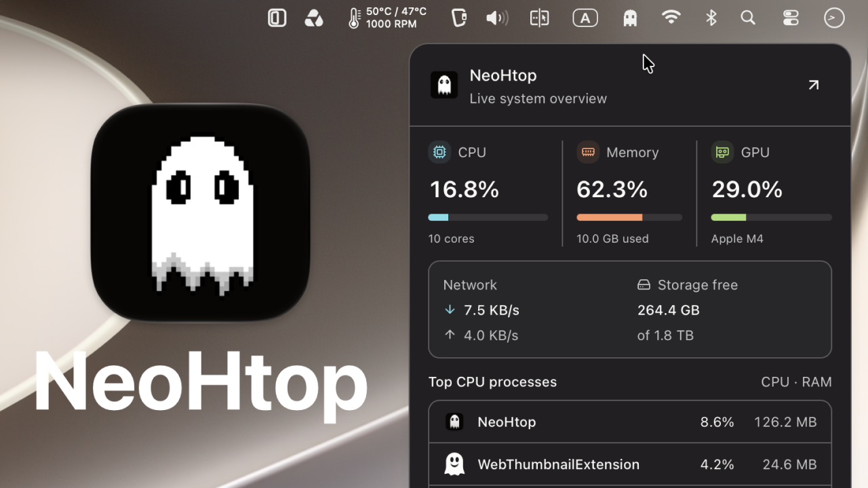Image resolution: width=868 pixels, height=488 pixels.
Task: Click '10.0 GB used' label
Action: pos(612,239)
